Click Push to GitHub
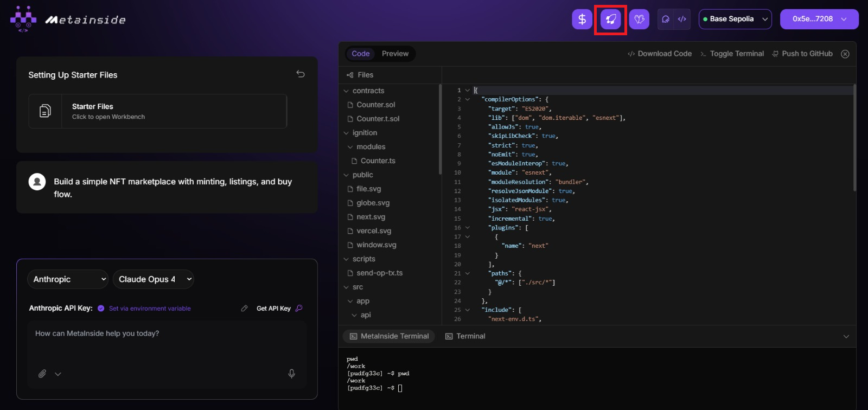Screen dimensions: 868x410 click(x=802, y=54)
